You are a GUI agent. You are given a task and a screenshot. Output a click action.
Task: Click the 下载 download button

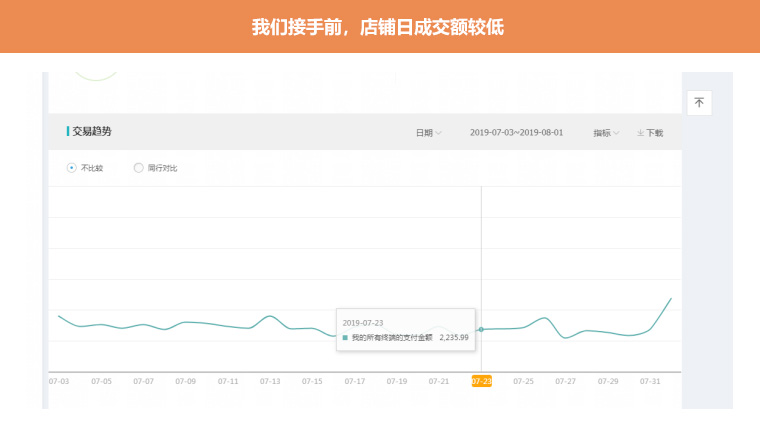(x=650, y=132)
